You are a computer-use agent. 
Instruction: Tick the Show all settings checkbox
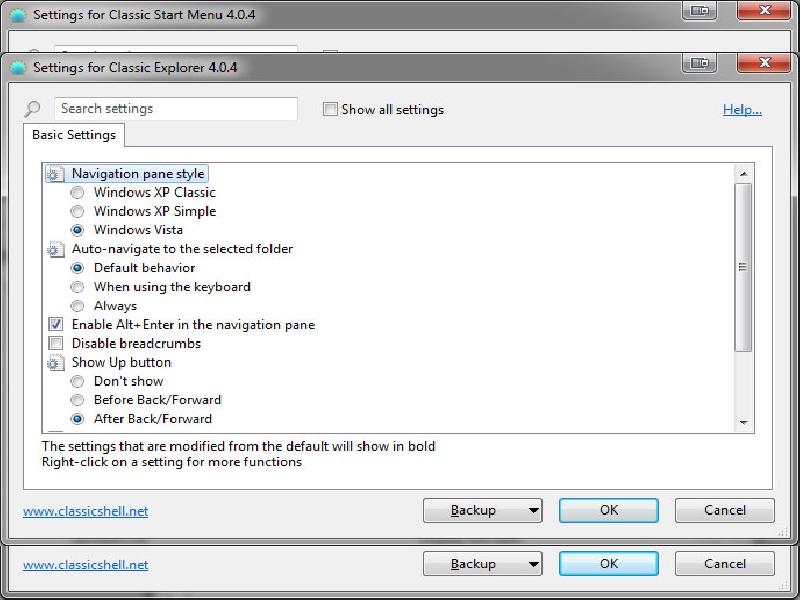[330, 109]
